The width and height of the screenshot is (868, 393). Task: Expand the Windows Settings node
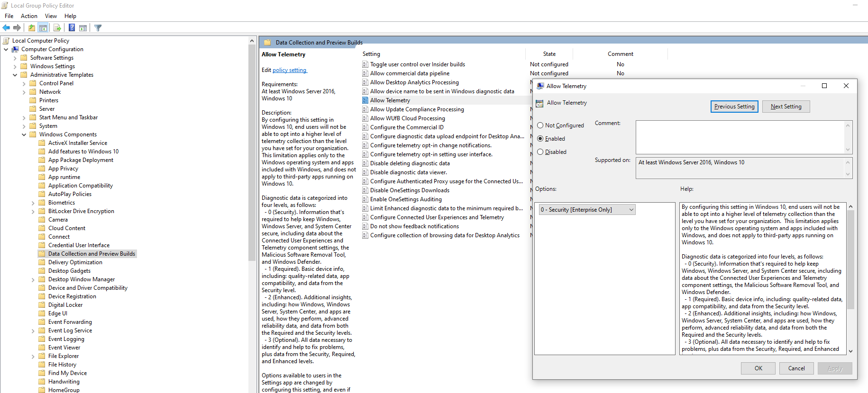(15, 66)
